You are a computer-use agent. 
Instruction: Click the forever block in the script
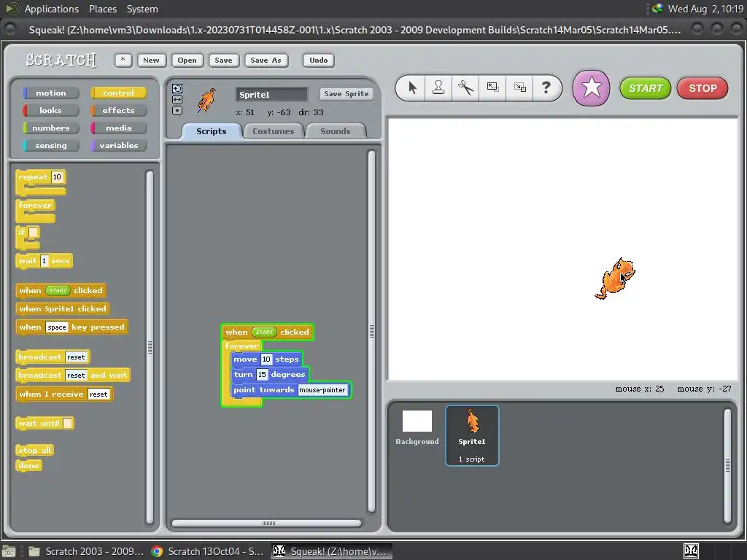pyautogui.click(x=241, y=346)
